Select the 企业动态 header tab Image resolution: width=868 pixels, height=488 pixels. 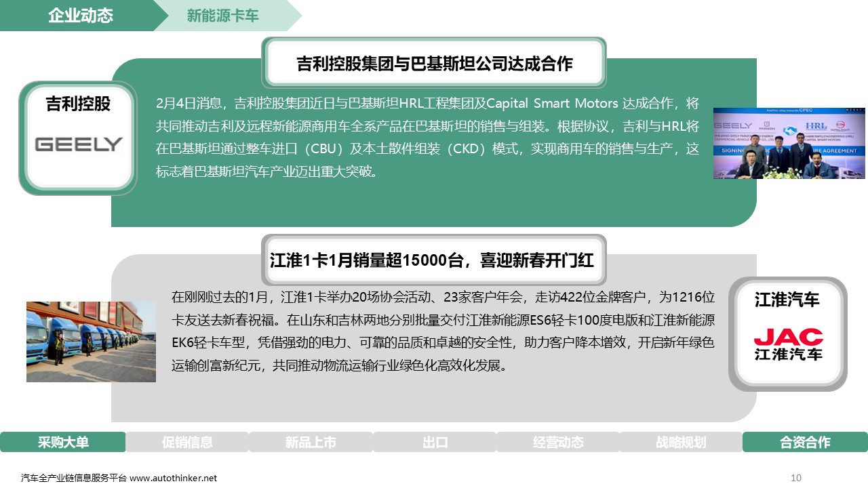(80, 16)
